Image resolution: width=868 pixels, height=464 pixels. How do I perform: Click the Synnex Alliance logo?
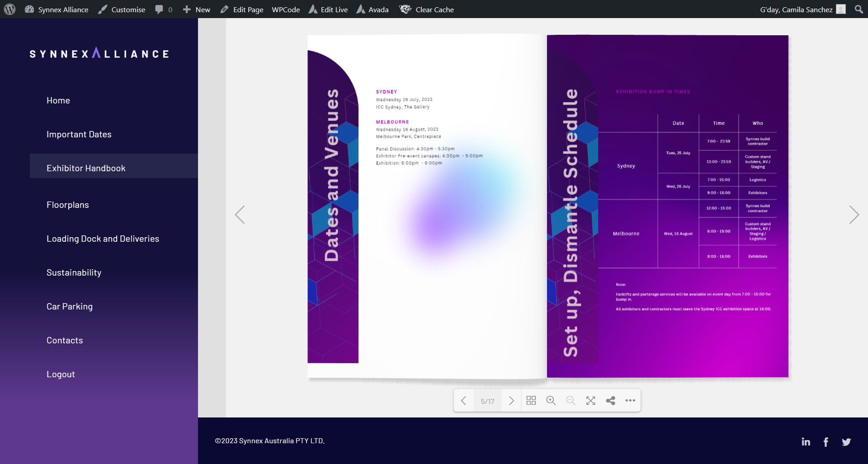pyautogui.click(x=99, y=53)
